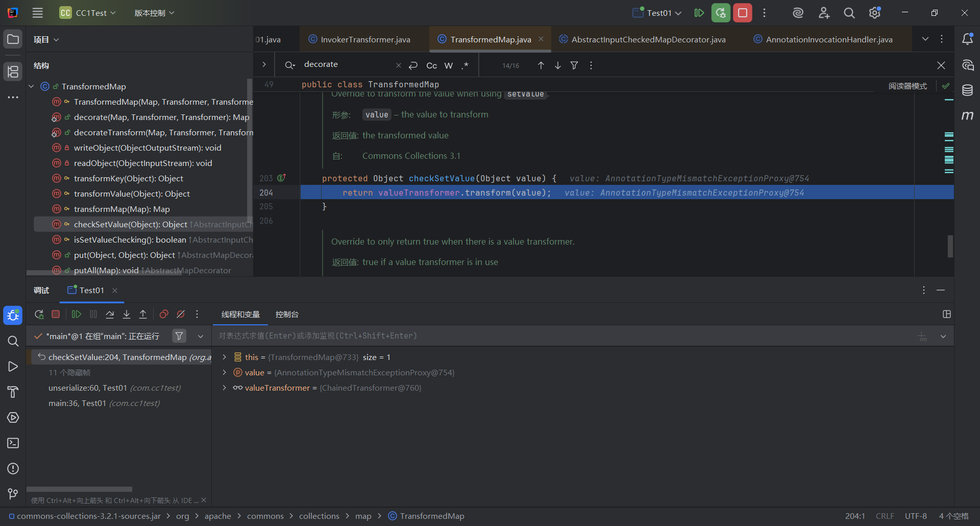Open the AI assistant chat panel
Viewport: 980px width, 526px height.
[x=967, y=65]
